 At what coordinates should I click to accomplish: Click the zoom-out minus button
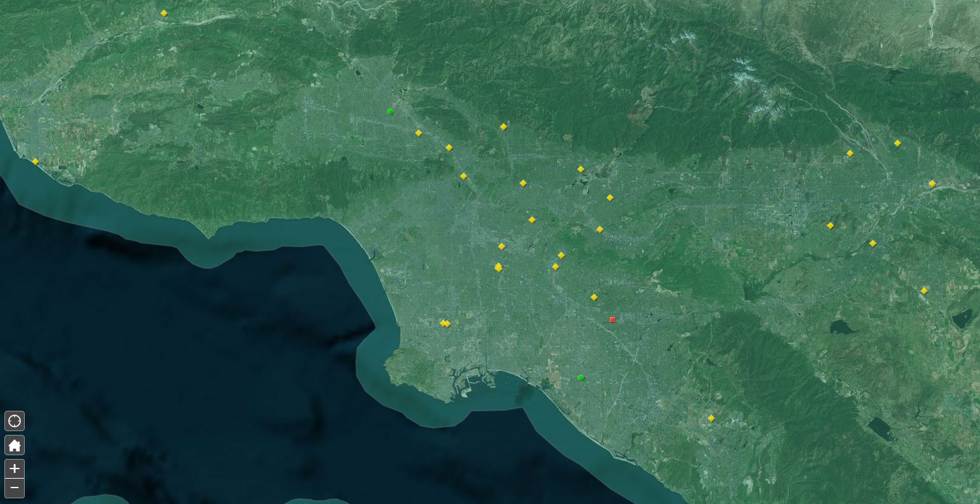[x=14, y=488]
